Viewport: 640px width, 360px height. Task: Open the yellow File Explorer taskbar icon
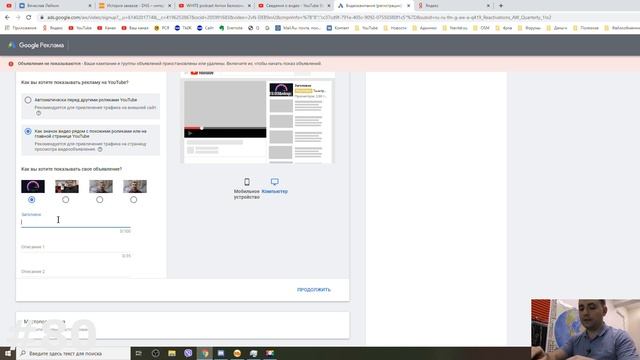click(172, 353)
